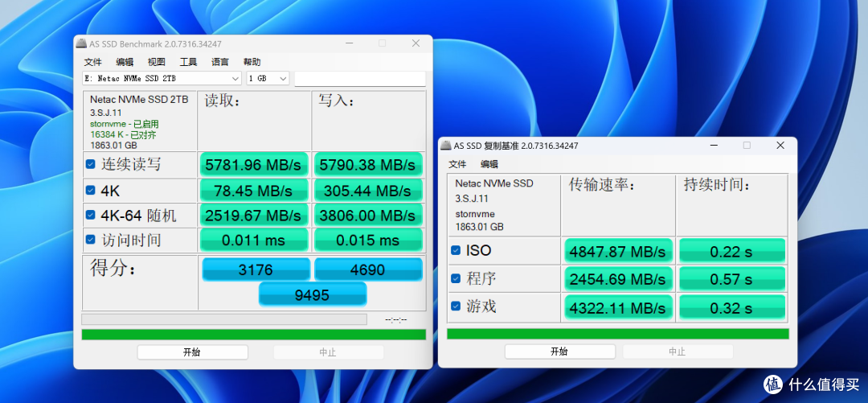Click the 4K-64 read result 2519.67 MB/s
The height and width of the screenshot is (403, 868).
click(x=253, y=215)
